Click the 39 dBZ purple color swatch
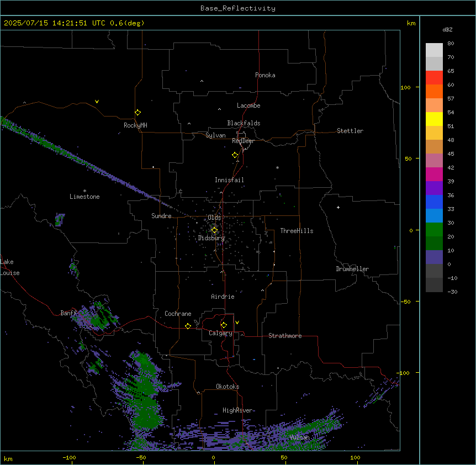This screenshot has height=465, width=476. tap(434, 188)
